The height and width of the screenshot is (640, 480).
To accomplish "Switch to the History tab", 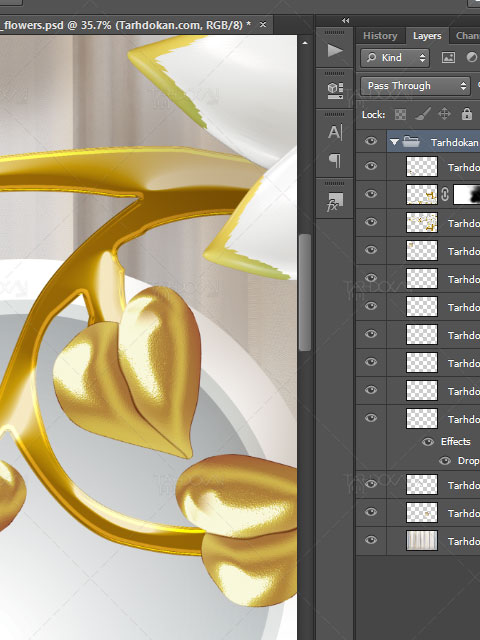I will click(380, 36).
